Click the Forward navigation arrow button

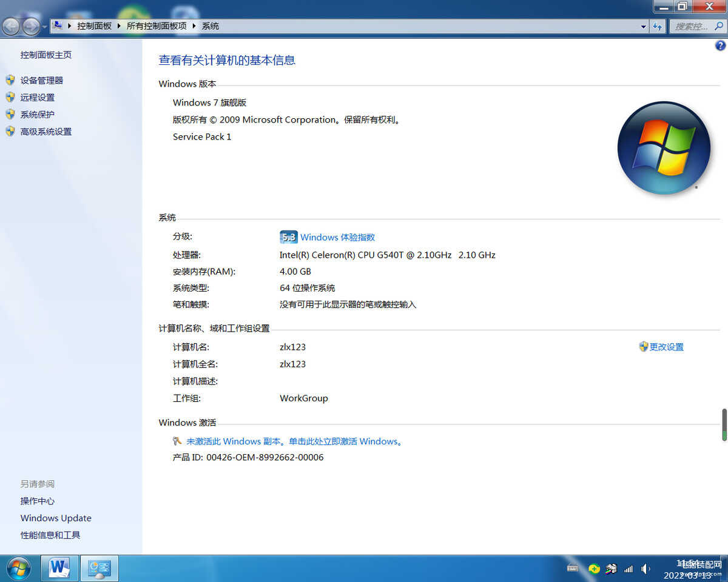[30, 26]
